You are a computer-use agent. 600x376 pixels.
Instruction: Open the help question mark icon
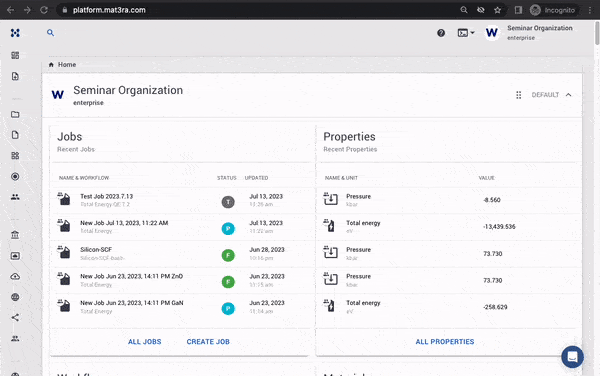(x=441, y=33)
